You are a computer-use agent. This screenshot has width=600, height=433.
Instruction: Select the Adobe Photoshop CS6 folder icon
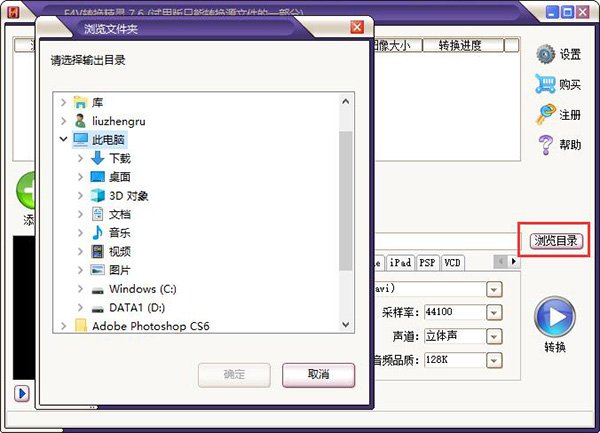[80, 325]
